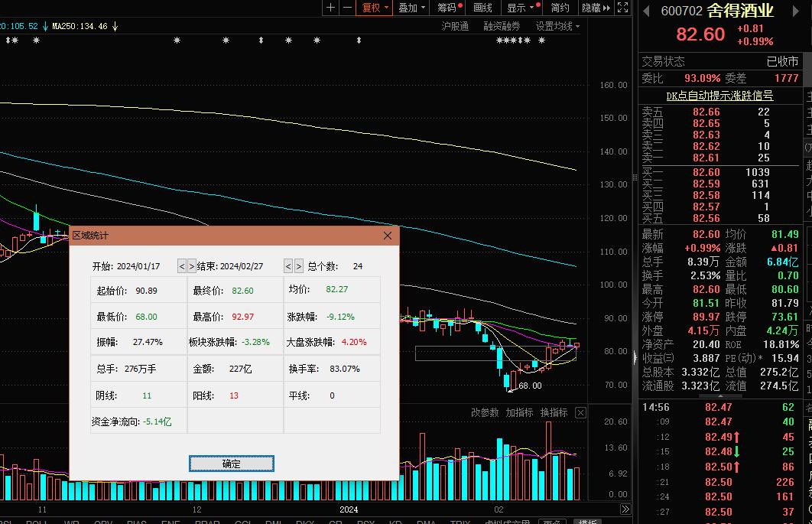Click the DK点自动提示涨跌信号 link
This screenshot has width=812, height=524.
tap(719, 96)
